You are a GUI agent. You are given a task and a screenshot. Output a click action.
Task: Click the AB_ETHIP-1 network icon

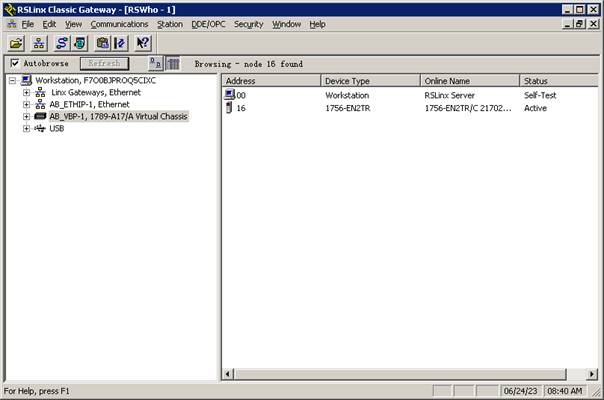coord(40,104)
